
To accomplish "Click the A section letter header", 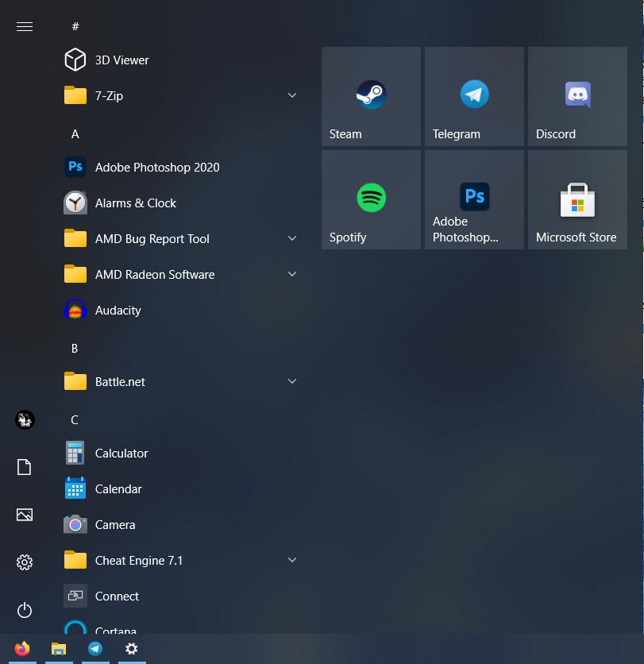I will pyautogui.click(x=75, y=133).
